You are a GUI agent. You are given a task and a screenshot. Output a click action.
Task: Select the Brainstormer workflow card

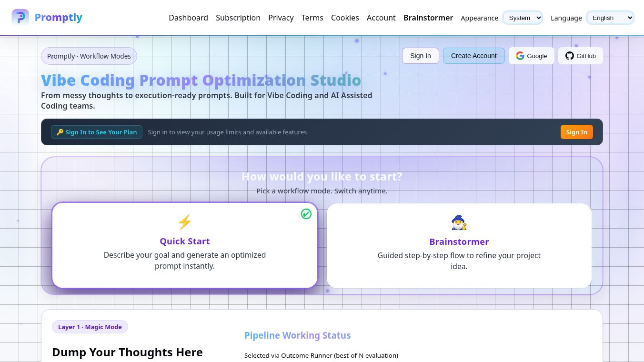pos(459,246)
